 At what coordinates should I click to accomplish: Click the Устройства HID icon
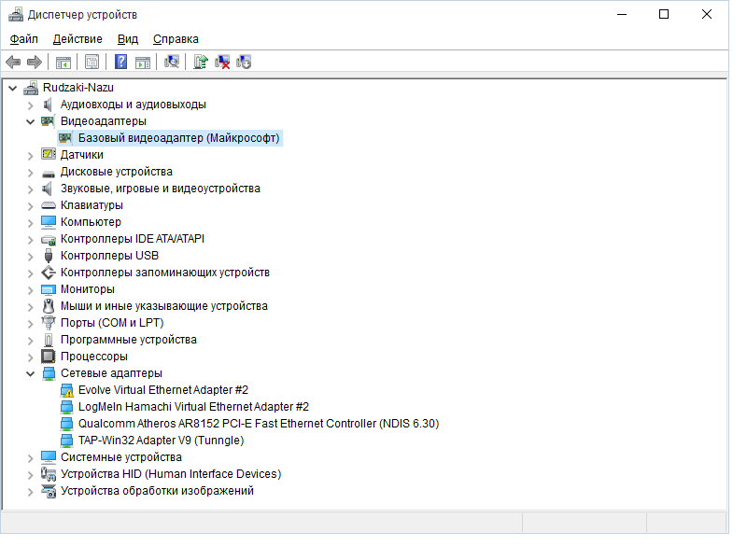(49, 474)
